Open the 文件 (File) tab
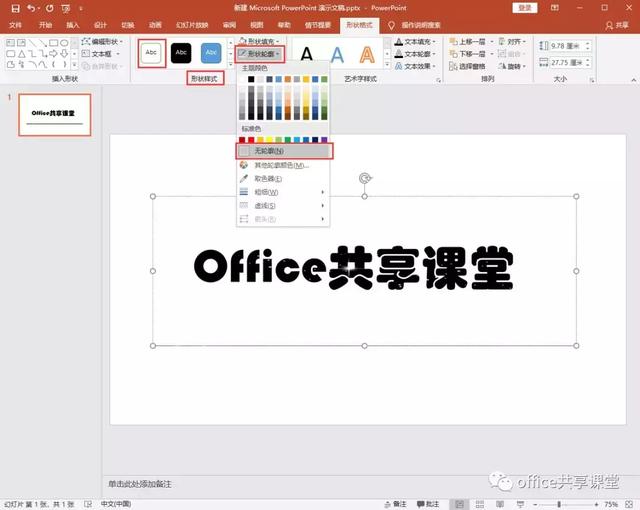 15,25
